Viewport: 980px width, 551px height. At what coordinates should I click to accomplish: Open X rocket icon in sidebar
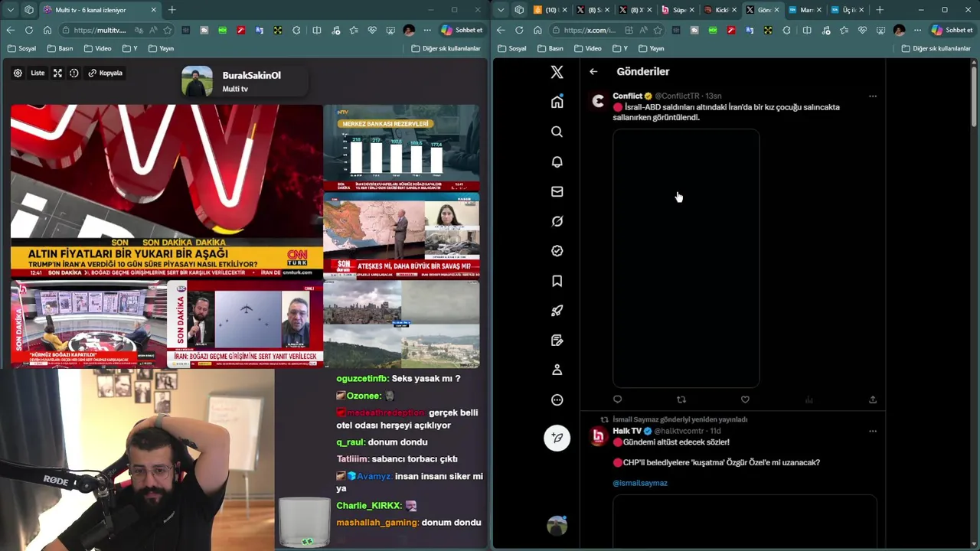coord(557,311)
